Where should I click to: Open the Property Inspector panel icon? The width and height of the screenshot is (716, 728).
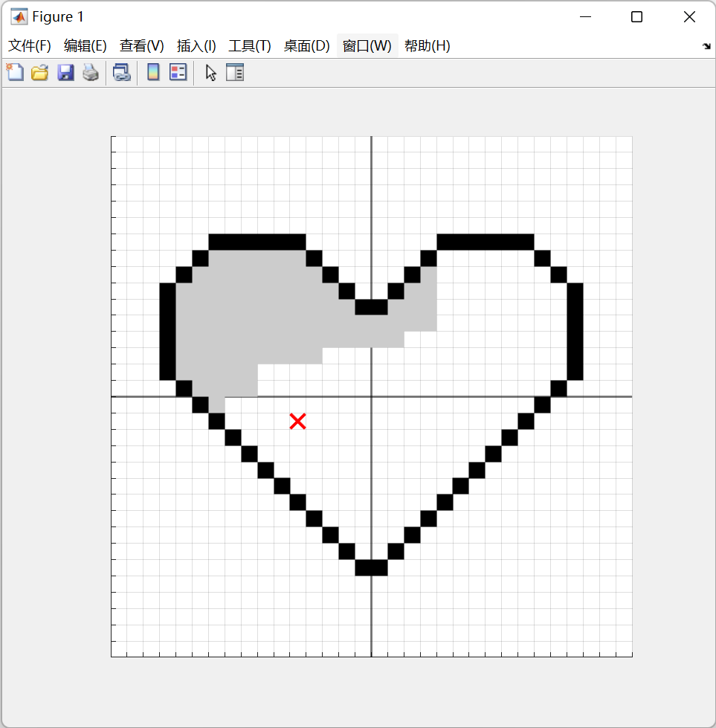pyautogui.click(x=235, y=73)
